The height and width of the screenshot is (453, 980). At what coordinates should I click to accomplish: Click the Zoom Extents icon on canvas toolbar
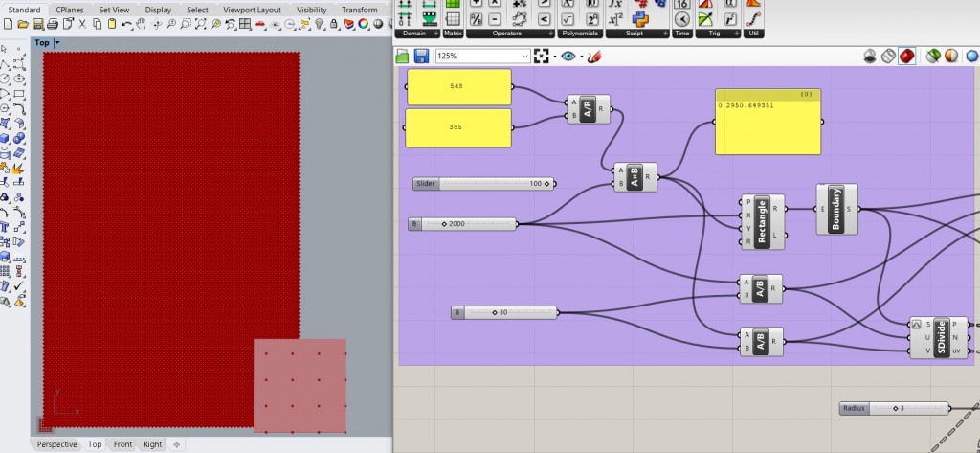(x=542, y=56)
